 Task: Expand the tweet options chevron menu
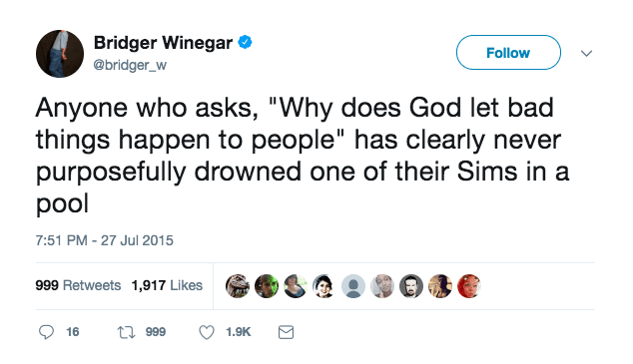(x=586, y=53)
